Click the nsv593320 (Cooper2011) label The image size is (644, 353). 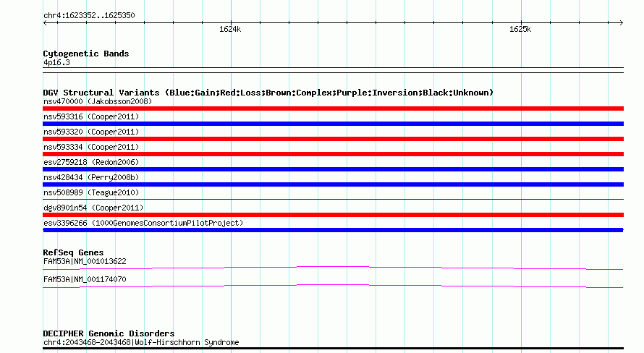[91, 132]
